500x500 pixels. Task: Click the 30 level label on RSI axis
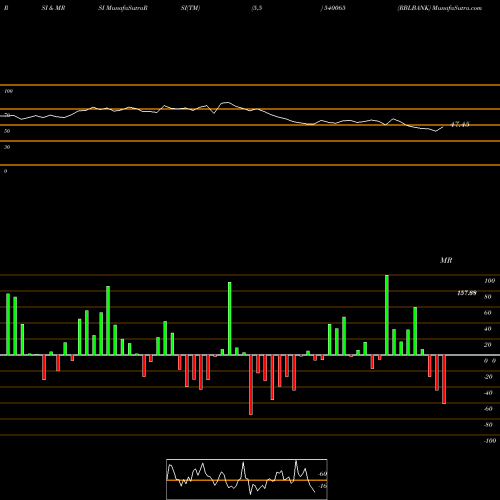click(x=7, y=147)
